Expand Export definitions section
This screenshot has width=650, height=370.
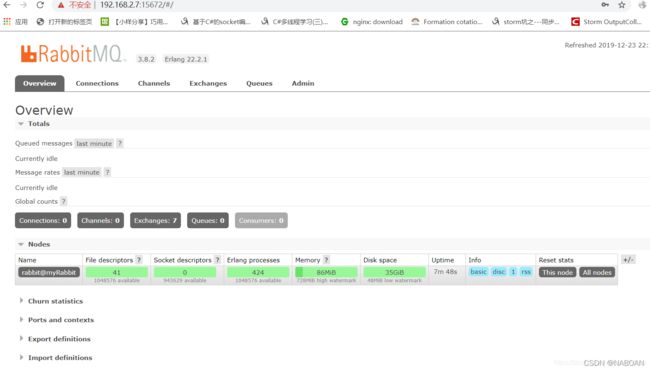55,339
